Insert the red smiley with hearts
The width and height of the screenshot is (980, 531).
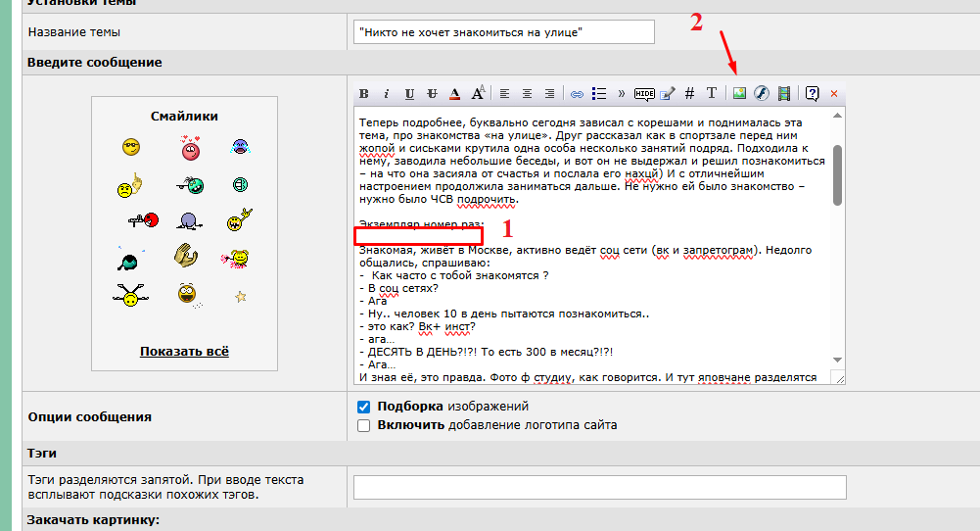(x=190, y=148)
